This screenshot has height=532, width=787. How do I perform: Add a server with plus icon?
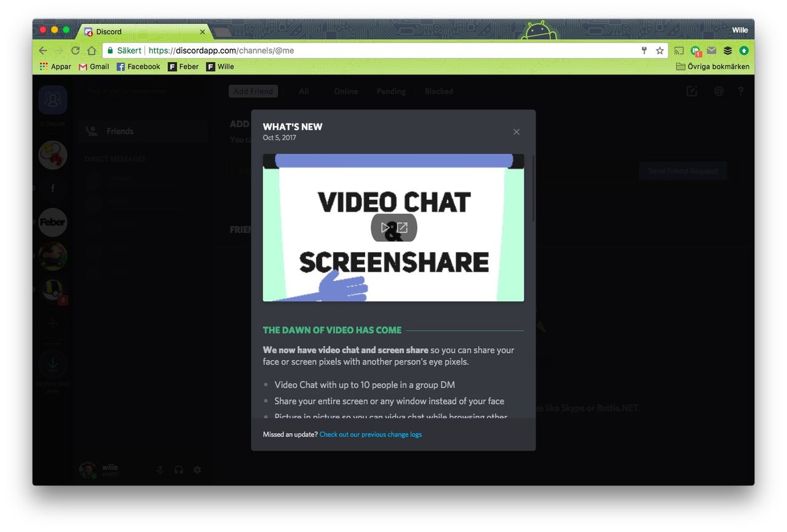tap(53, 324)
